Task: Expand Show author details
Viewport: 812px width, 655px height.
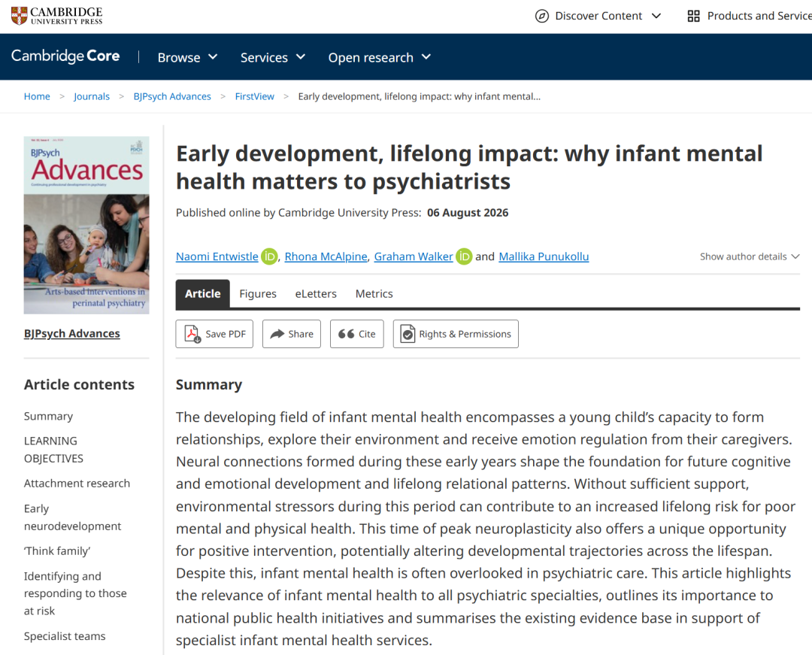Action: (x=750, y=256)
